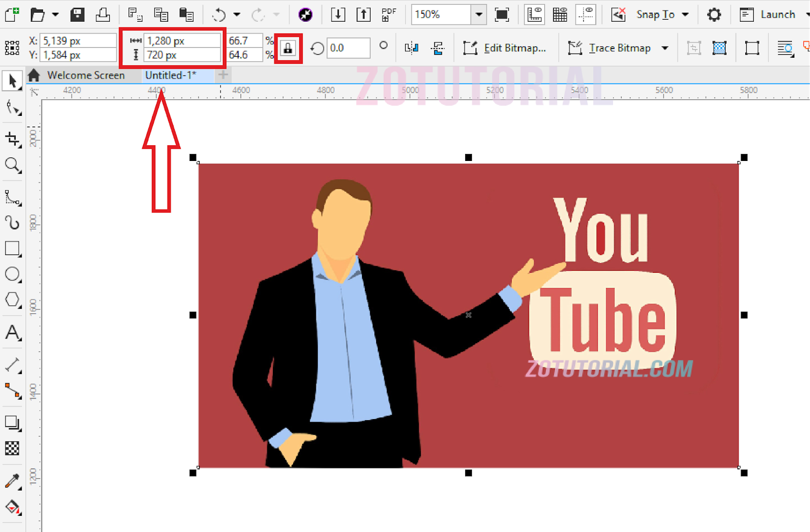Open the Search content icon
The height and width of the screenshot is (532, 810).
(305, 15)
